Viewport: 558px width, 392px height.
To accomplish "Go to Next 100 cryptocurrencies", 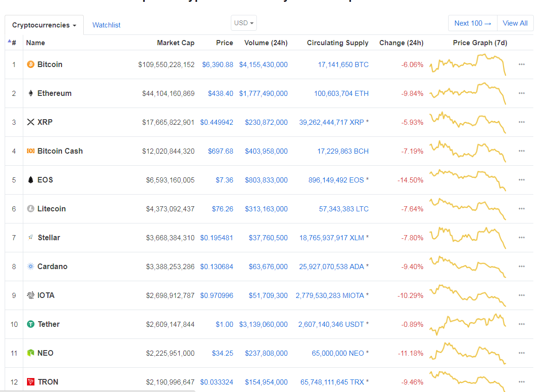I will 472,23.
